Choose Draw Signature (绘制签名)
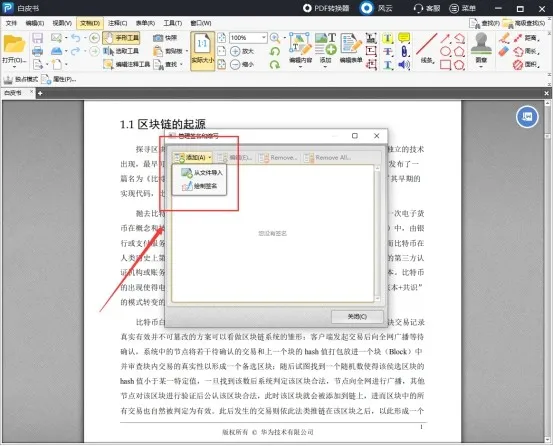This screenshot has height=446, width=553. pos(200,186)
